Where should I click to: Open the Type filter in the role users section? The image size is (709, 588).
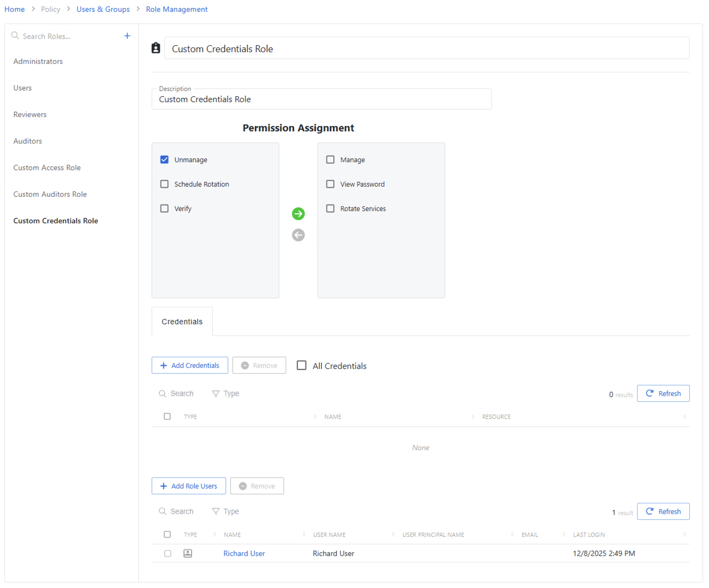tap(226, 511)
